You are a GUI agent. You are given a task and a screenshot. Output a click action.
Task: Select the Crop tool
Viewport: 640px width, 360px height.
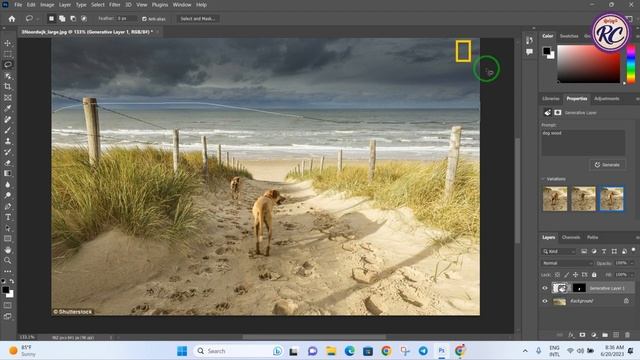(7, 87)
